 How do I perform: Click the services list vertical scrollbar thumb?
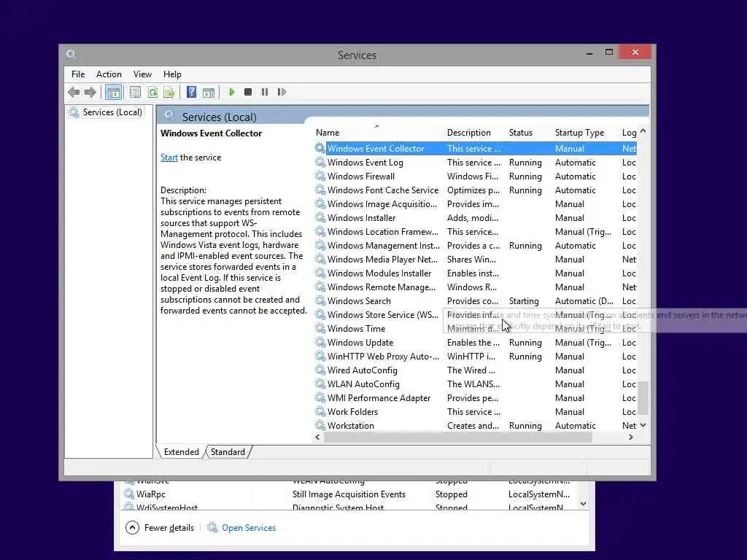pos(643,397)
